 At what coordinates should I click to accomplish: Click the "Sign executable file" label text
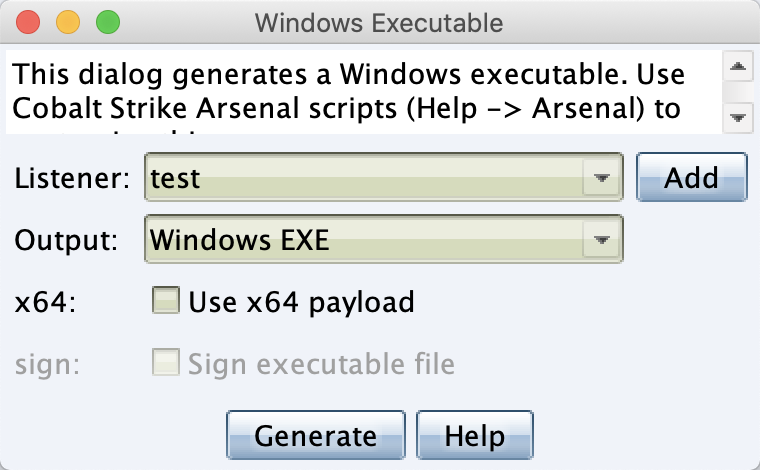321,364
